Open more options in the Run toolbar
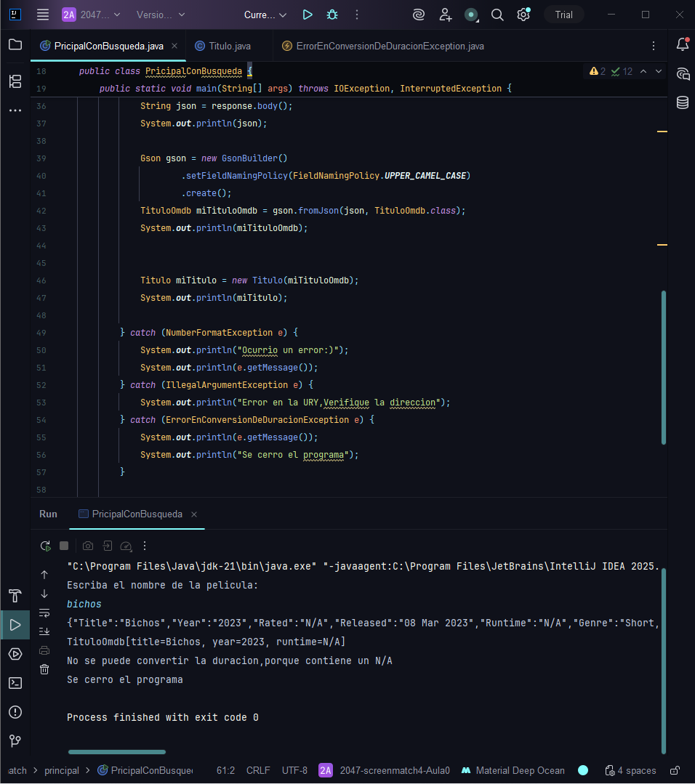This screenshot has height=784, width=695. 145,546
